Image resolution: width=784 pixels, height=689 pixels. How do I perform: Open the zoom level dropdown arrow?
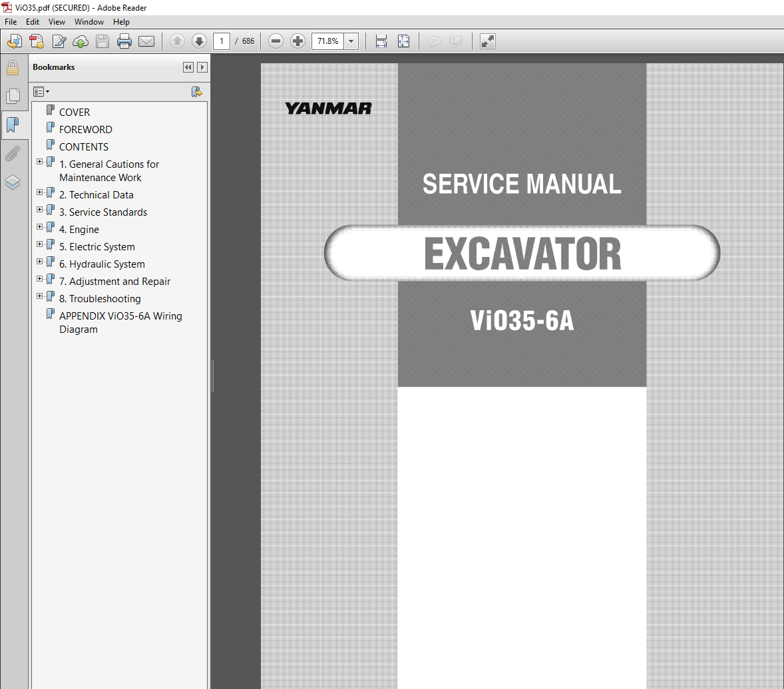click(351, 41)
